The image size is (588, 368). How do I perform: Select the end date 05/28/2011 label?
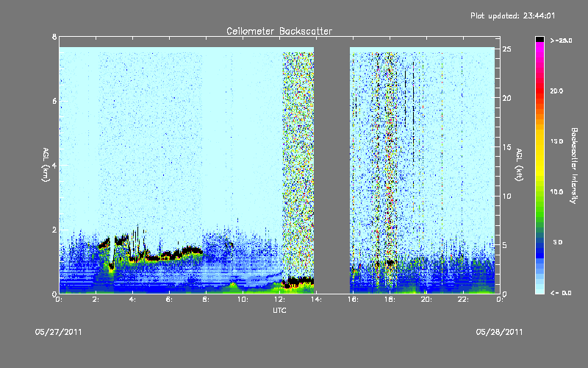(499, 333)
